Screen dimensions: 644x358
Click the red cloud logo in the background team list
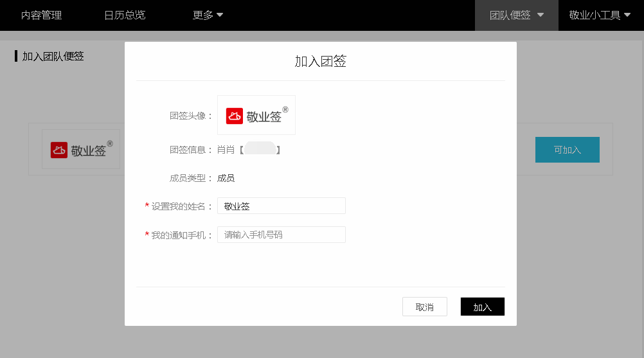tap(59, 150)
